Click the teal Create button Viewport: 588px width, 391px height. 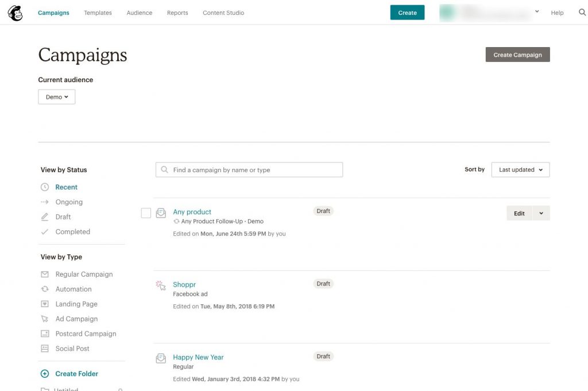coord(407,13)
